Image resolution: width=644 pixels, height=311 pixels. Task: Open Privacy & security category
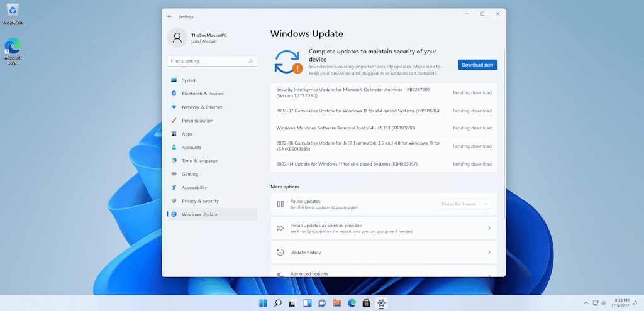[x=212, y=201]
